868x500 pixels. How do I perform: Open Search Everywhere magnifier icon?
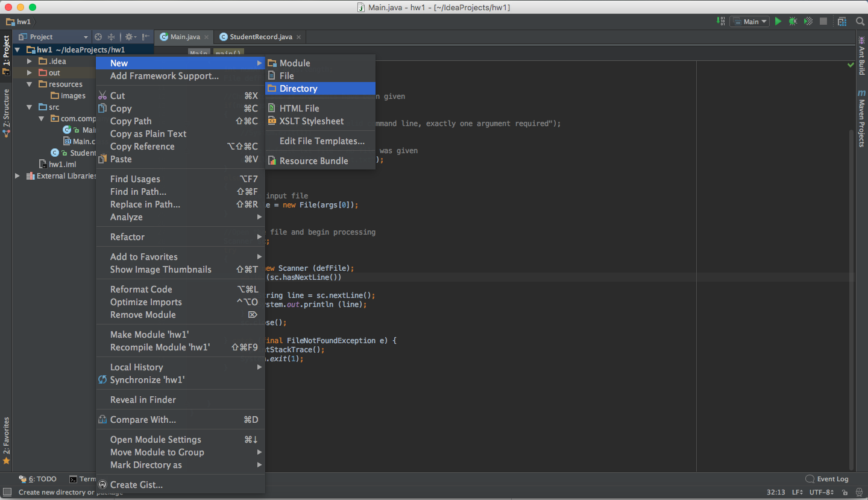coord(860,21)
